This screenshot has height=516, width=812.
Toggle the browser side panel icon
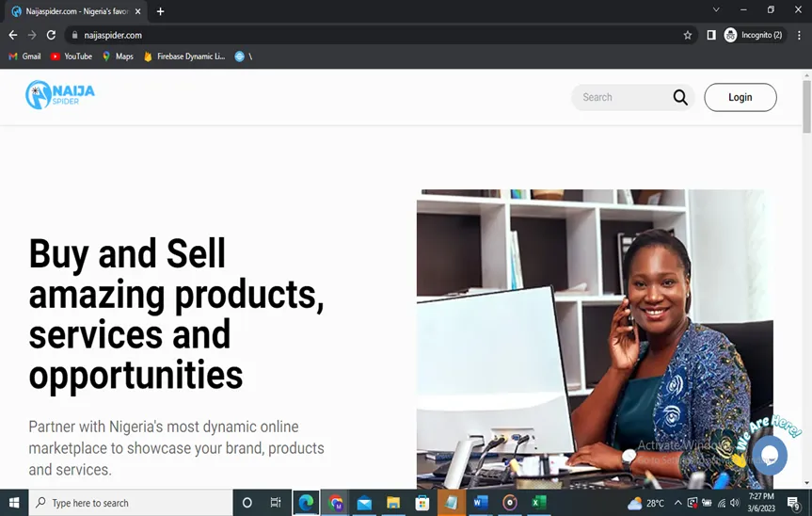pyautogui.click(x=711, y=35)
